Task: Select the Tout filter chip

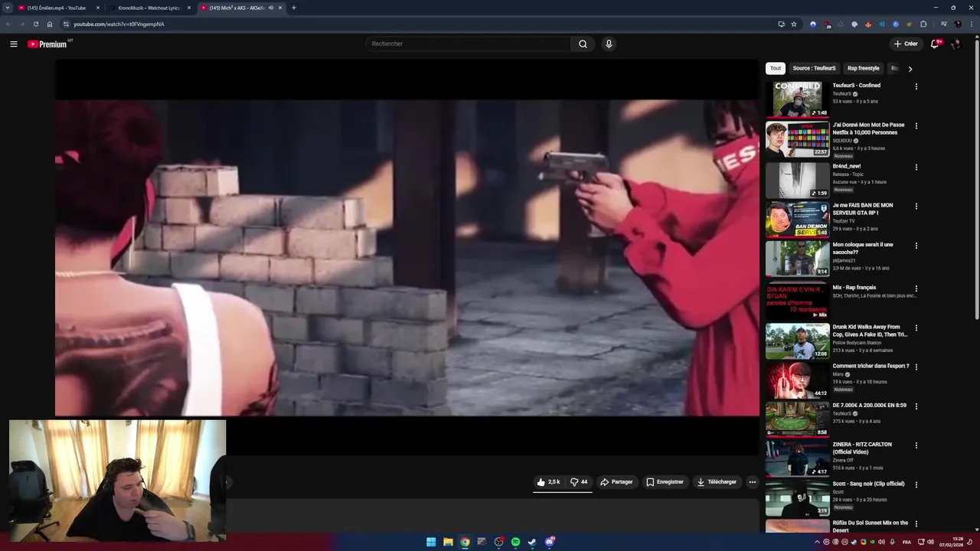Action: click(776, 68)
